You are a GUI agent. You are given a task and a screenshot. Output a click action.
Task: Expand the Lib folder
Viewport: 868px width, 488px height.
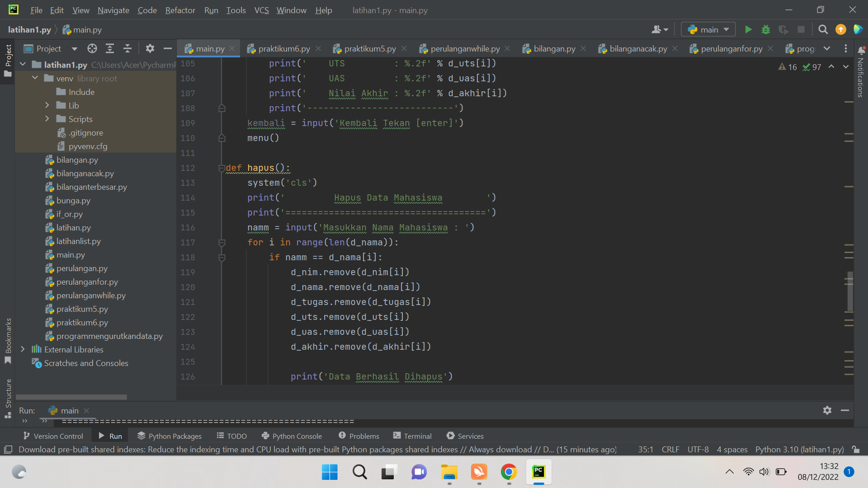47,105
